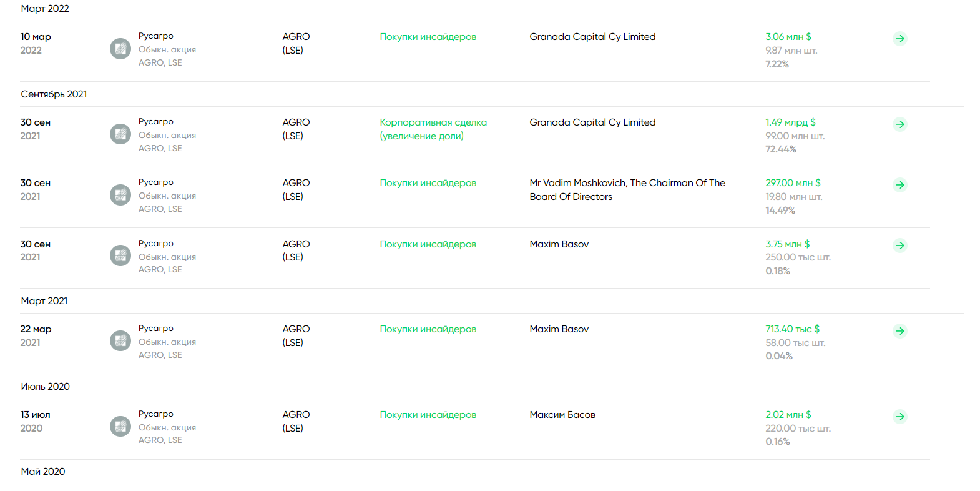980x491 pixels.
Task: Open arrow for the Vadim Moshkovich purchase
Action: (x=899, y=185)
